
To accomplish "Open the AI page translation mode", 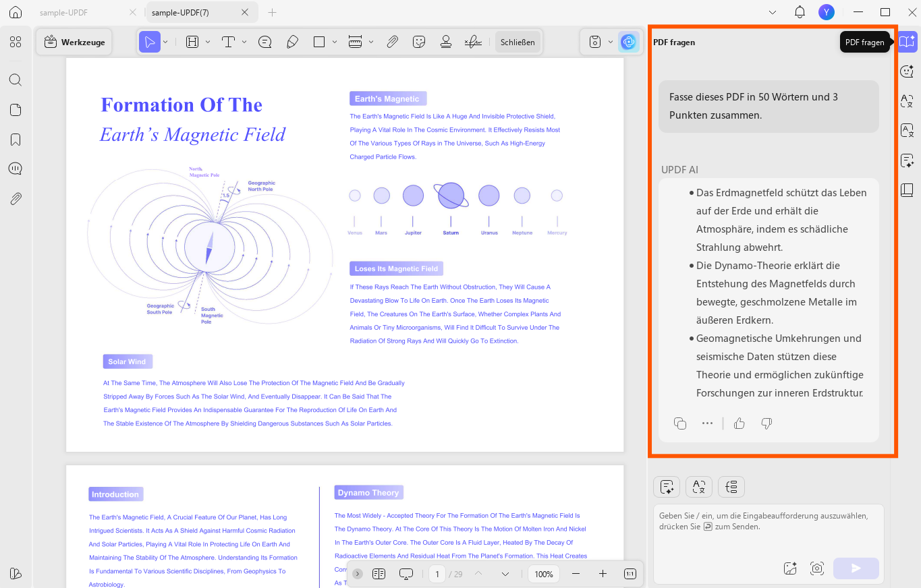I will (x=908, y=131).
